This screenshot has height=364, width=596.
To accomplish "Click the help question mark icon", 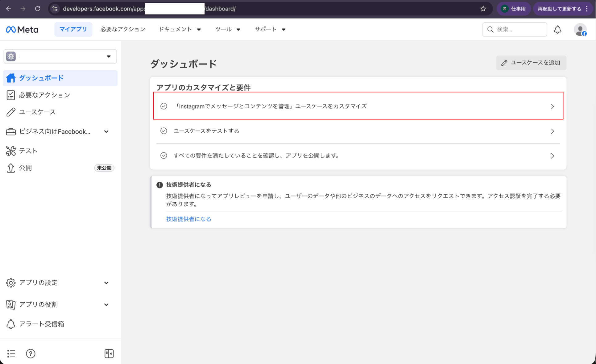I will [x=31, y=354].
